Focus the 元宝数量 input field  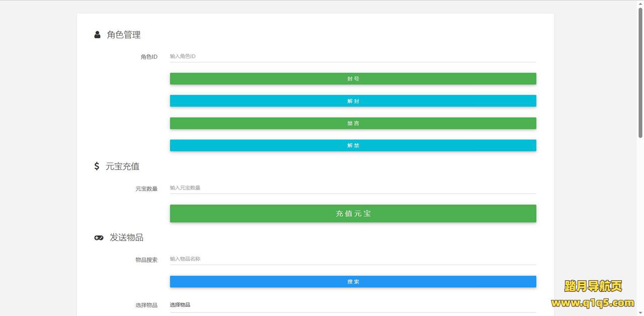click(353, 188)
